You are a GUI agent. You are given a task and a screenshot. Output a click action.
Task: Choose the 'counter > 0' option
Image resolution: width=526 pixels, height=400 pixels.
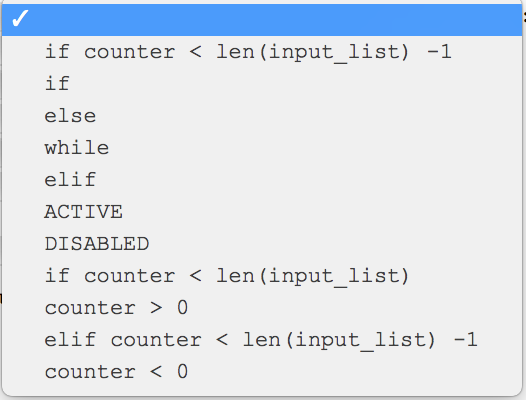pos(262,308)
